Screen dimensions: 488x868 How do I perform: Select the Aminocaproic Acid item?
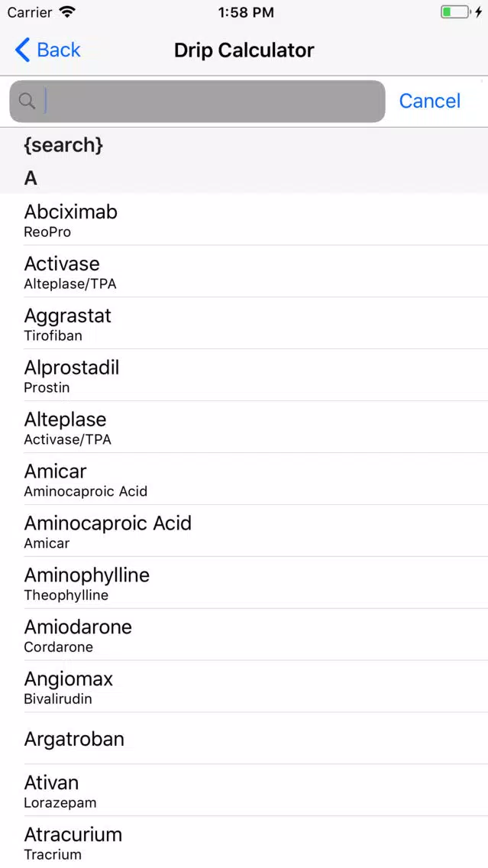[244, 531]
